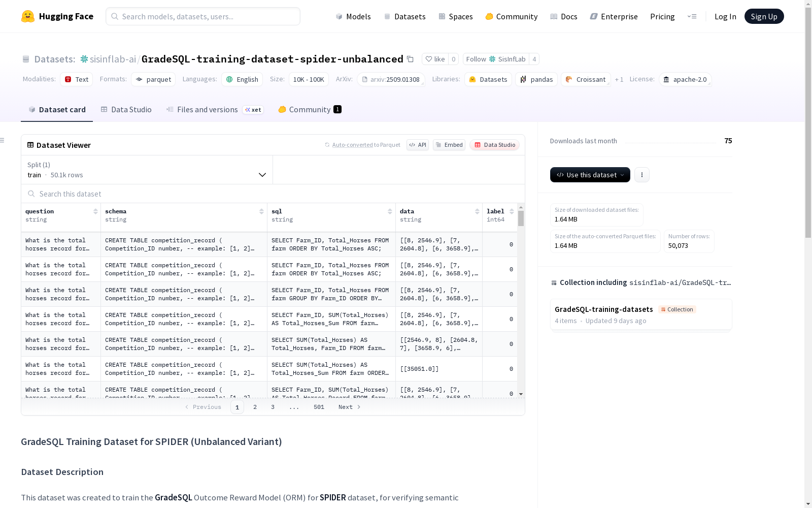Sort by the label column

tap(512, 211)
